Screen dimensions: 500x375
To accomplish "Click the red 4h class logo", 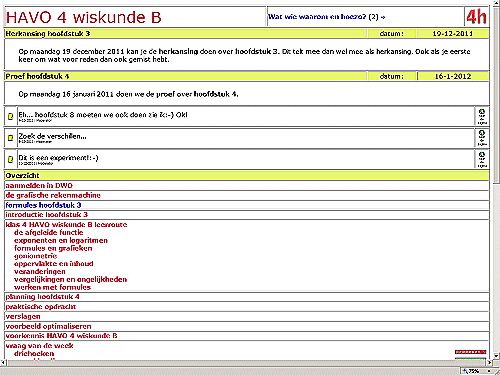I will pos(476,17).
